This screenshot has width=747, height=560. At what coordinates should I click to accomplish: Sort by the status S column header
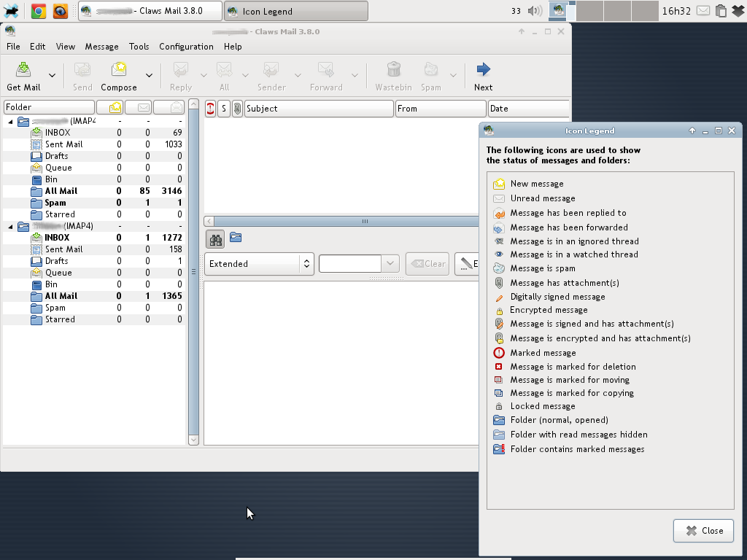coord(224,109)
